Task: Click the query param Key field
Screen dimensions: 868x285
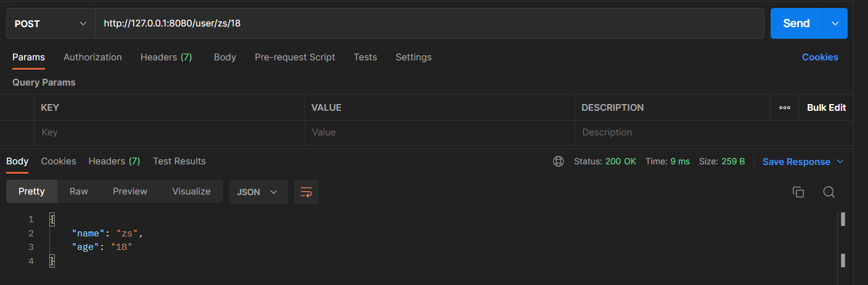Action: (169, 132)
